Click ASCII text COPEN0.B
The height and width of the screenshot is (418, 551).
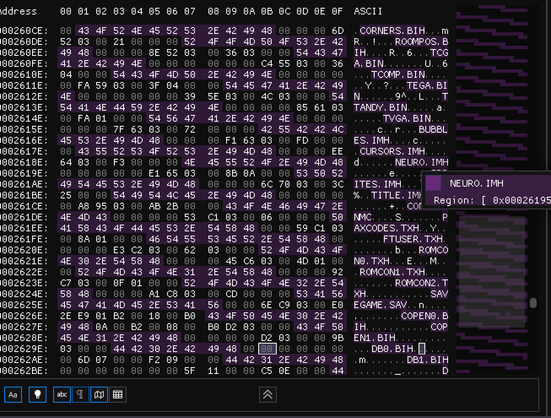pyautogui.click(x=424, y=316)
